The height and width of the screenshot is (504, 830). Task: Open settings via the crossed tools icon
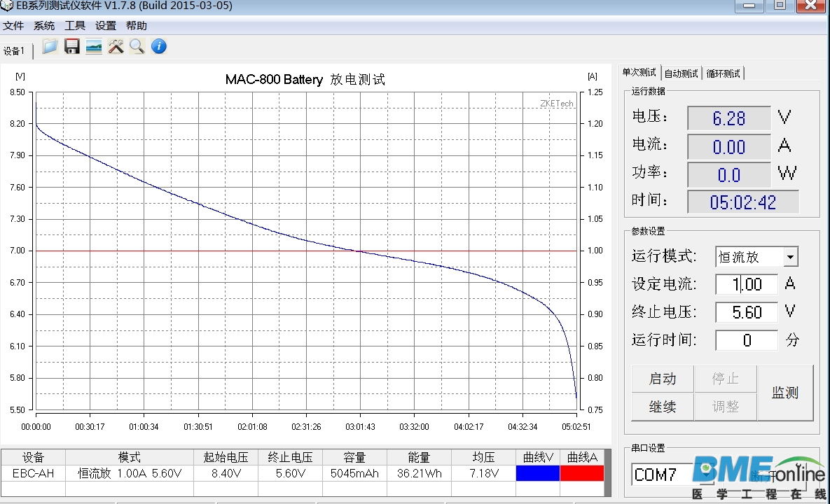click(116, 46)
